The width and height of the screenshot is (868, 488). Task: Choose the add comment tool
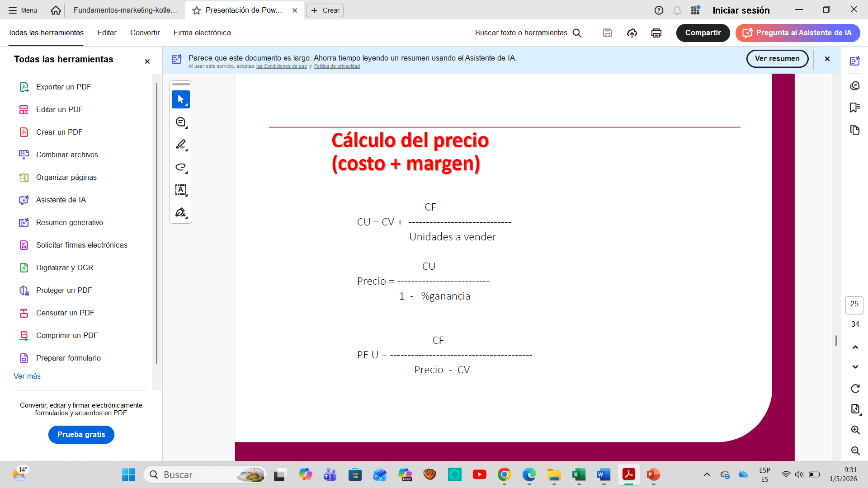[181, 122]
